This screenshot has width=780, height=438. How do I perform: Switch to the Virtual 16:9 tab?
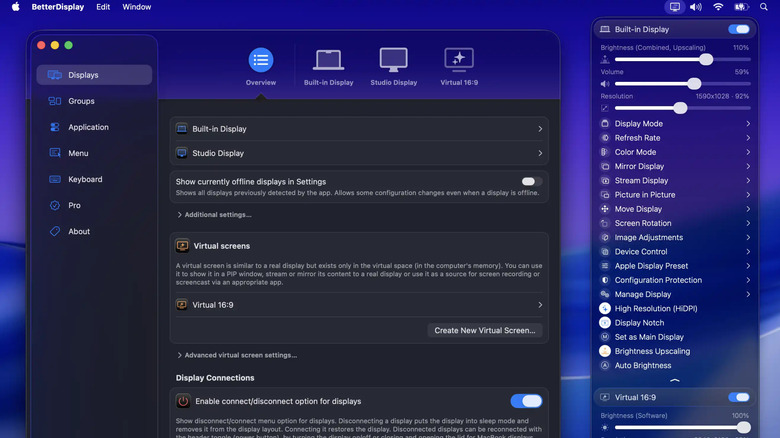tap(459, 67)
